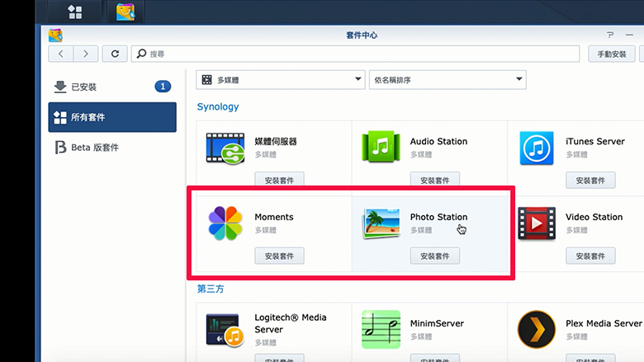Screen dimensions: 644x362
Task: Click the 多媒體 label under Moments
Action: click(x=265, y=230)
